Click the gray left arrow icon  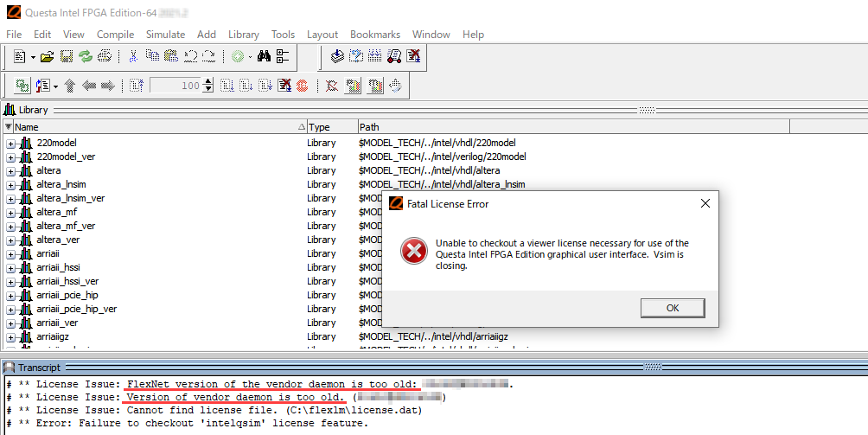pos(88,86)
